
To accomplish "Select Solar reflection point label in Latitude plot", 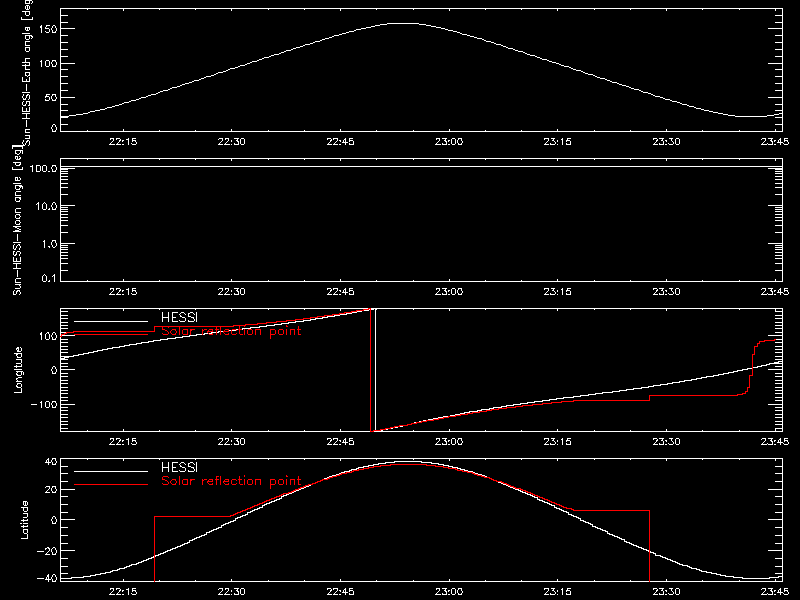I will click(x=231, y=481).
